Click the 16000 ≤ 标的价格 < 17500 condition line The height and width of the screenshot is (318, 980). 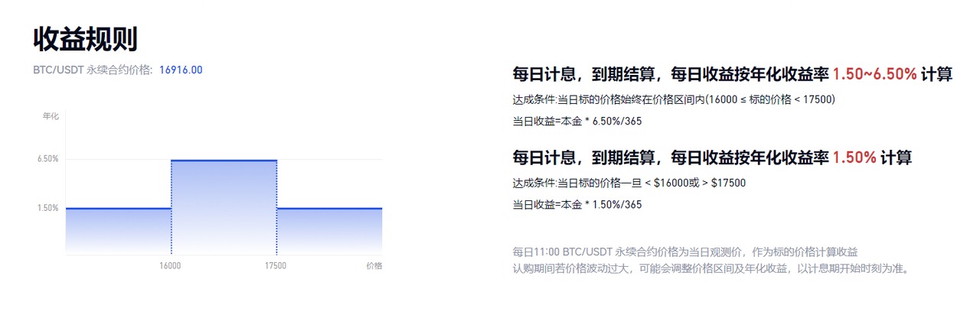click(674, 99)
